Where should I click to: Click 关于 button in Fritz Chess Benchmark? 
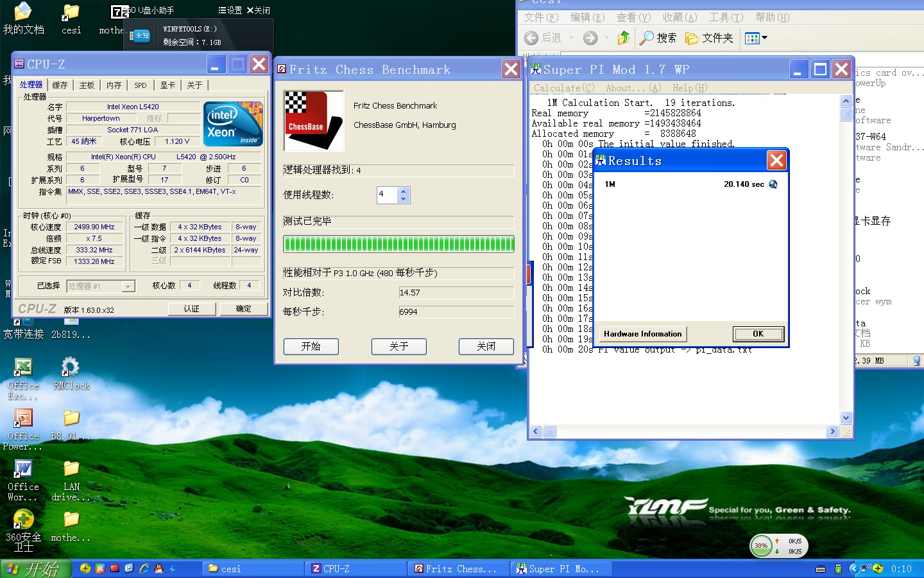pos(399,346)
